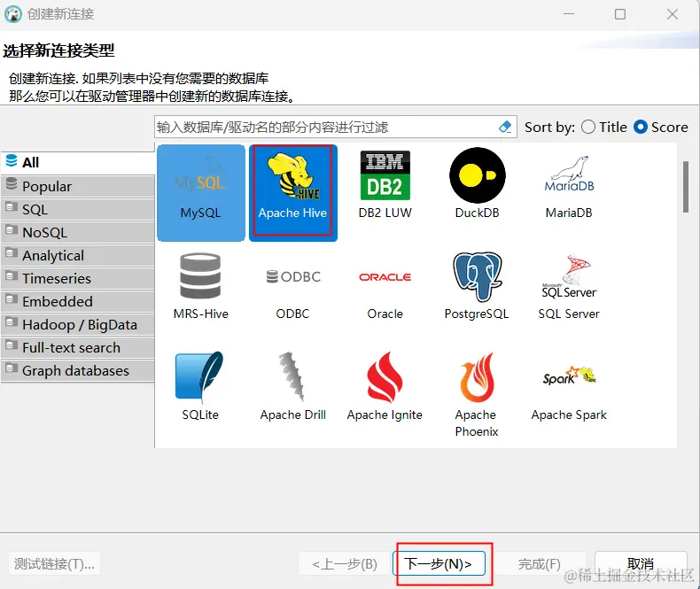This screenshot has width=700, height=589.
Task: Choose the Apache Phoenix driver
Action: click(x=477, y=394)
